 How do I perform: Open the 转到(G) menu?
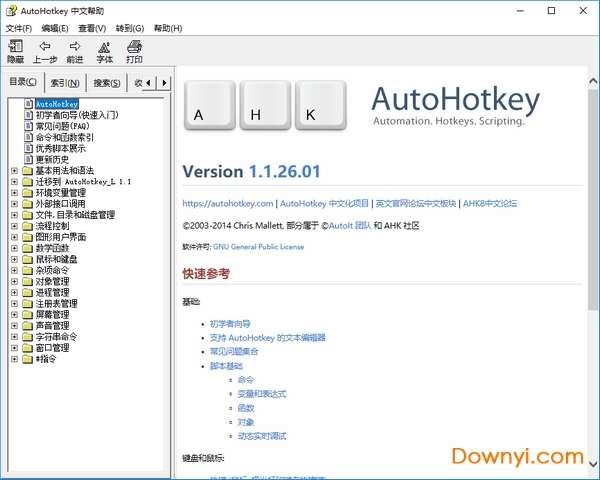pyautogui.click(x=130, y=28)
